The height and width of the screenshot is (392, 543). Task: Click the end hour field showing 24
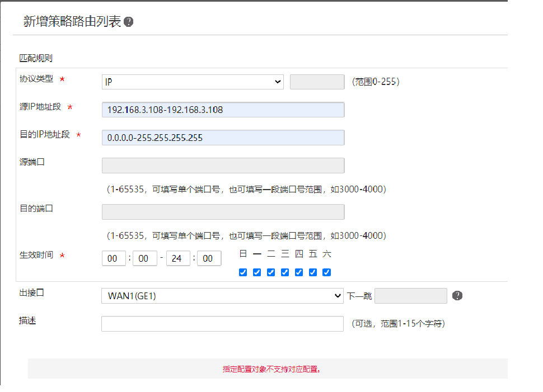tap(179, 258)
